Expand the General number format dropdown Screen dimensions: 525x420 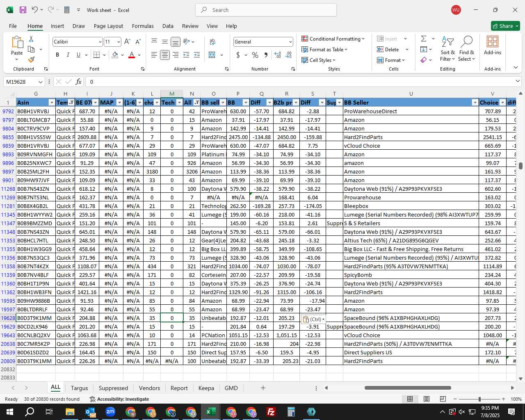[290, 42]
